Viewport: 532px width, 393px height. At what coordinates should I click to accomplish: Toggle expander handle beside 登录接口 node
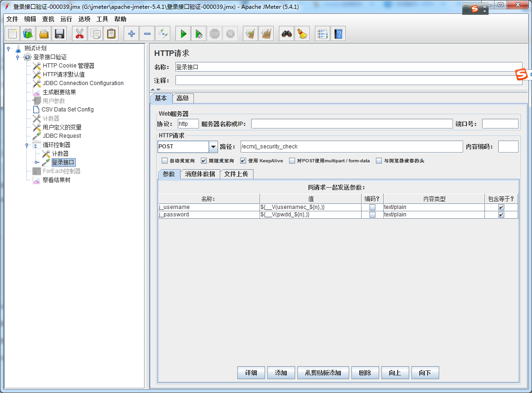pyautogui.click(x=36, y=162)
